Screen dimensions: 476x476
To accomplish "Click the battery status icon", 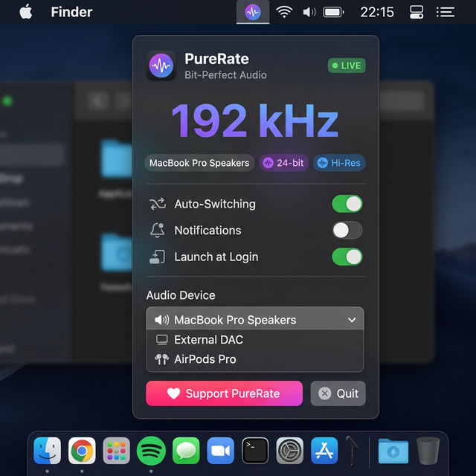I will click(x=333, y=12).
